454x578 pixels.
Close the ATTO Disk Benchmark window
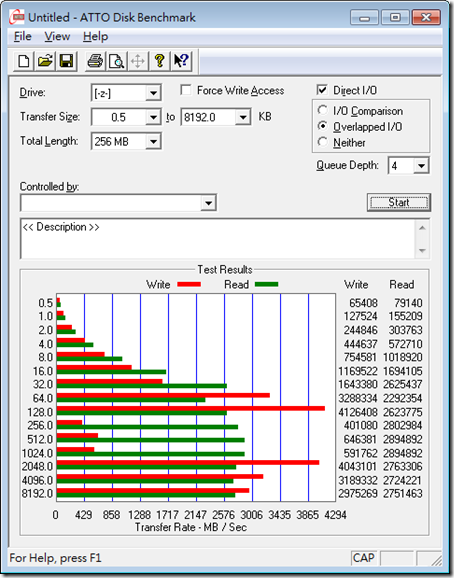pos(426,17)
